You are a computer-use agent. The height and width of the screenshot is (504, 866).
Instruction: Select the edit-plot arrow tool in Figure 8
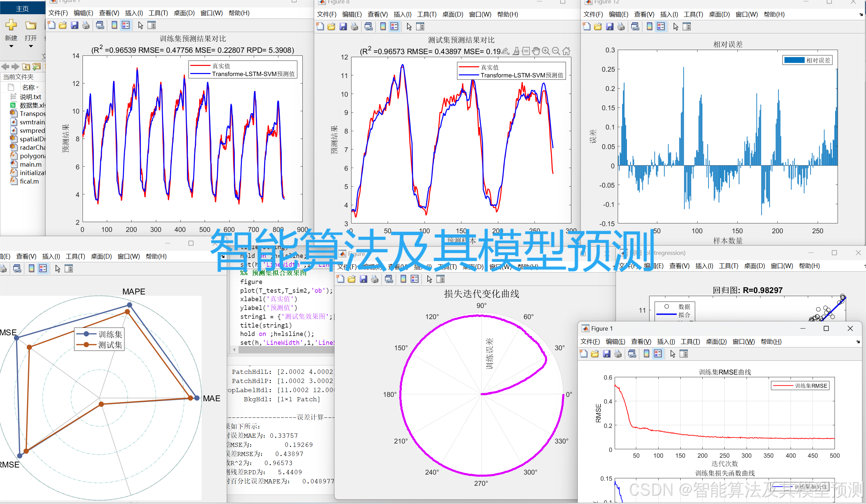point(409,26)
